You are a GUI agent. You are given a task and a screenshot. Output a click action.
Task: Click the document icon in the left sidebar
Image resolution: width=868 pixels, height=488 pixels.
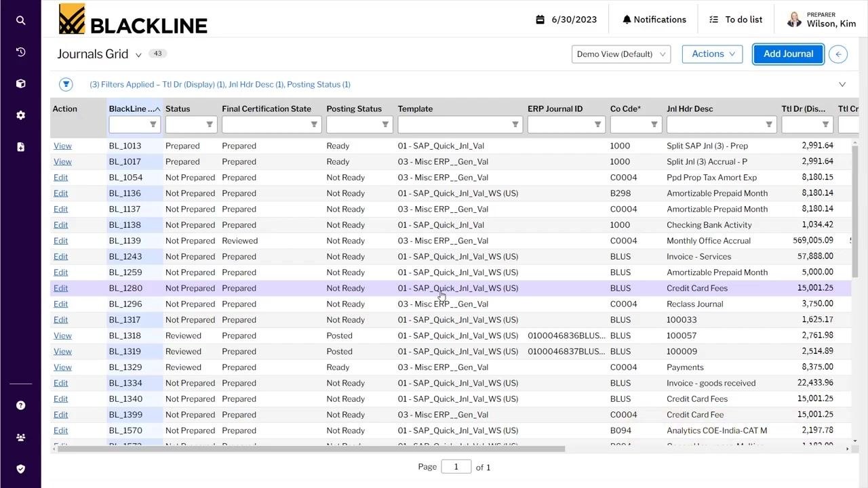pyautogui.click(x=20, y=146)
